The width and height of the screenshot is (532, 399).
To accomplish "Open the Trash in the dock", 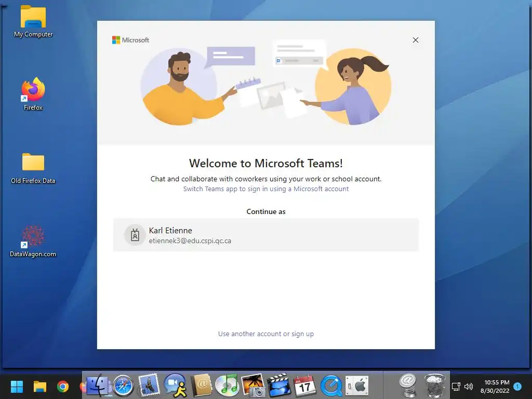I will point(435,385).
